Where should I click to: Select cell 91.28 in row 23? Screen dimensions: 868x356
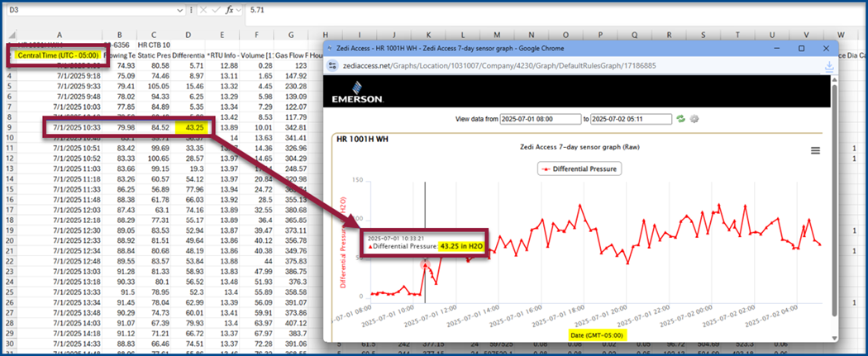(x=120, y=272)
